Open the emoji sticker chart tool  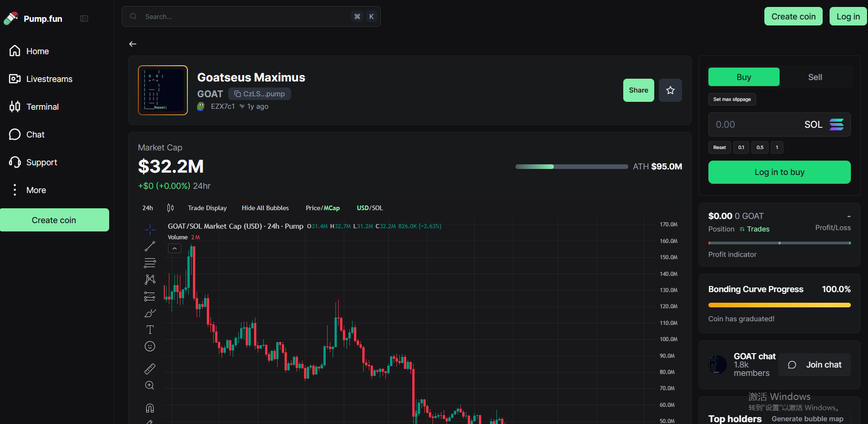tap(150, 346)
